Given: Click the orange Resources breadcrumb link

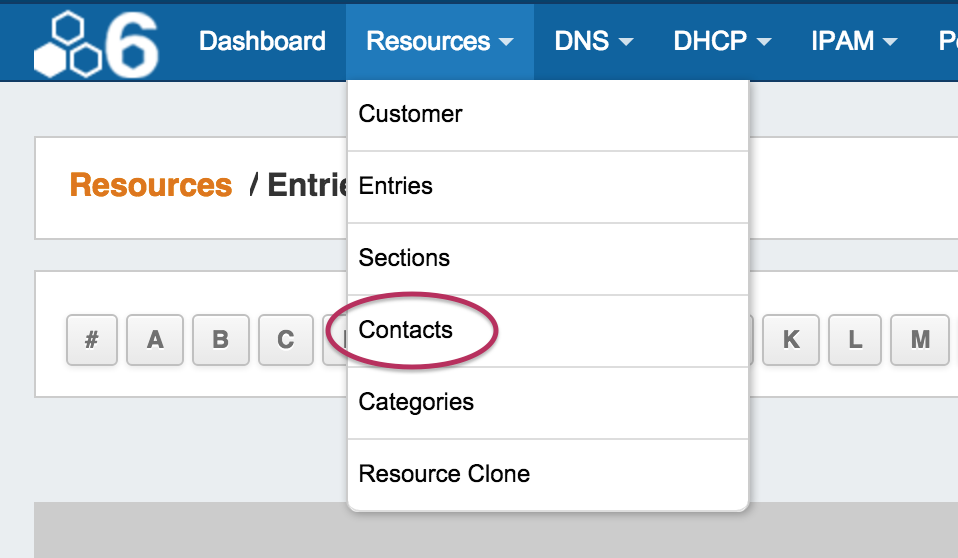Looking at the screenshot, I should click(x=151, y=186).
